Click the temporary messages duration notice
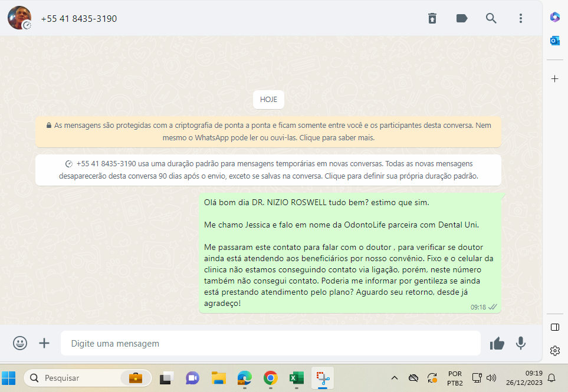Image resolution: width=568 pixels, height=392 pixels. point(268,170)
